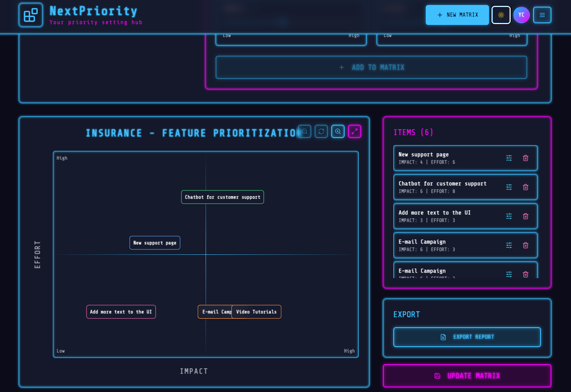Delete the "Chatbot for customer support" item

525,187
